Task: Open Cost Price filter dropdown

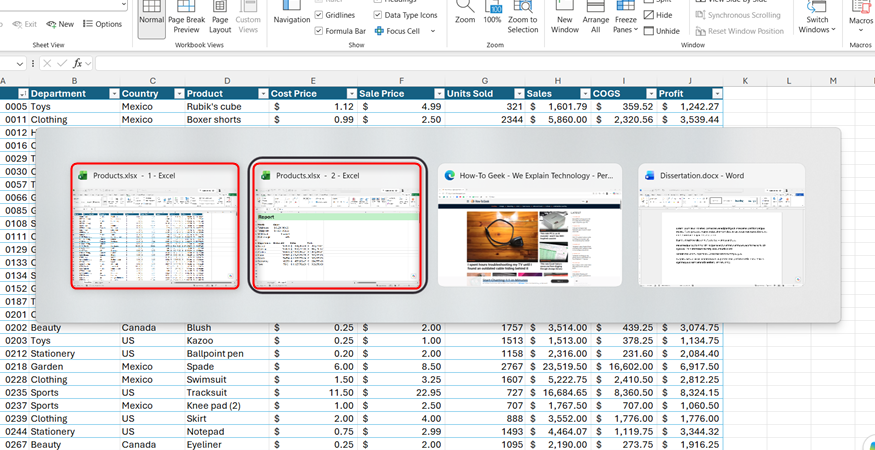Action: click(352, 94)
